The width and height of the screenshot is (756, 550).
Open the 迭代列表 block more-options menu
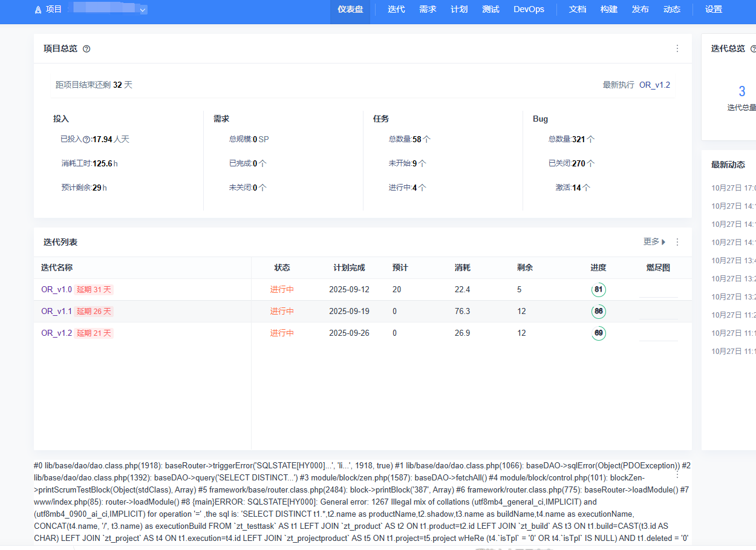click(x=677, y=242)
